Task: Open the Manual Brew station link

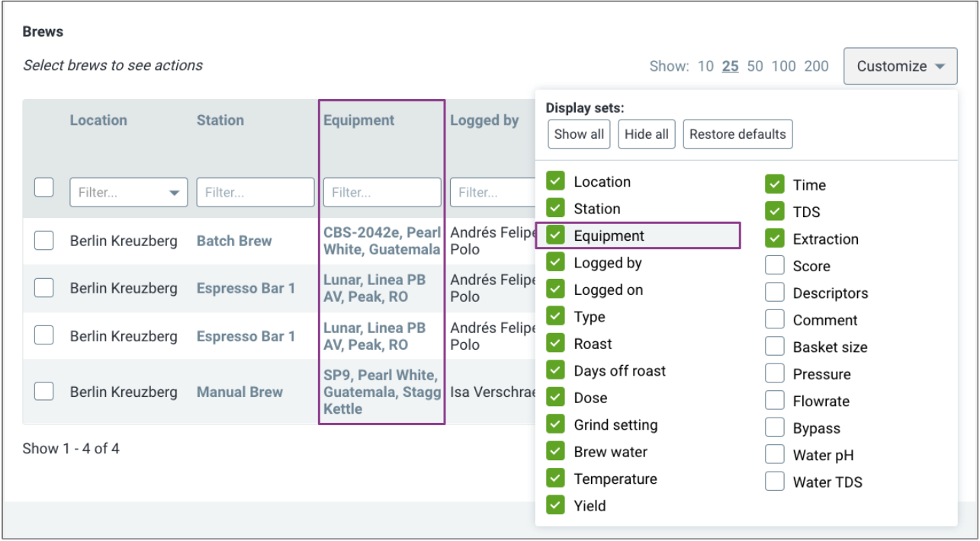Action: pos(239,392)
